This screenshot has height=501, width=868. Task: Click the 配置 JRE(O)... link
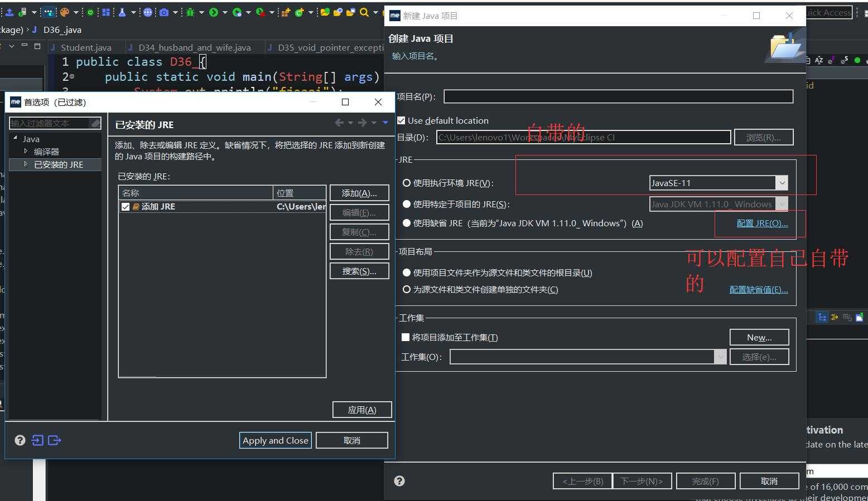click(762, 223)
